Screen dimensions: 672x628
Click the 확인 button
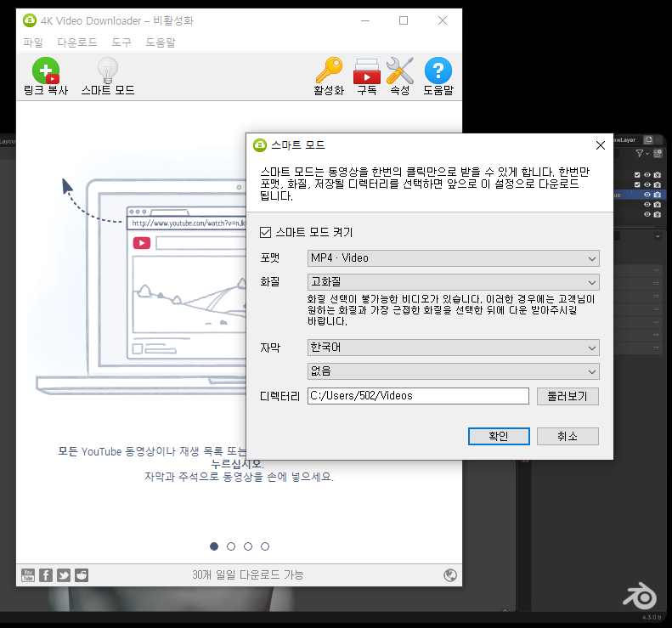point(499,437)
